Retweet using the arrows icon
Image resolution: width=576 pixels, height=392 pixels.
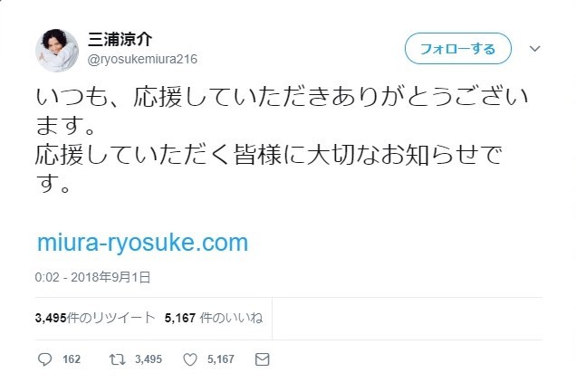click(115, 359)
